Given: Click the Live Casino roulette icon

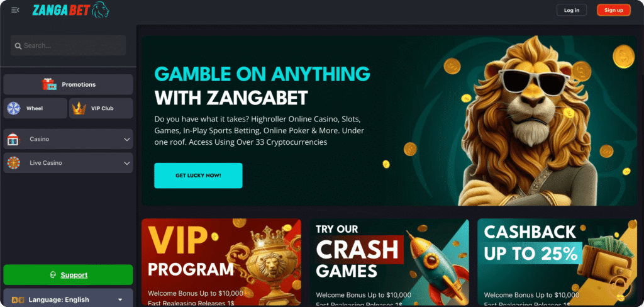Looking at the screenshot, I should [x=14, y=163].
